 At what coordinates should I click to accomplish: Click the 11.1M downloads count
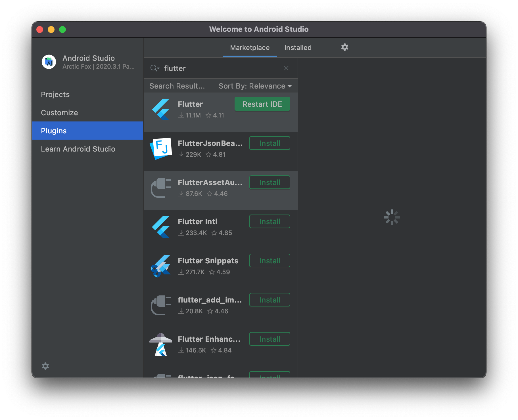coord(189,115)
